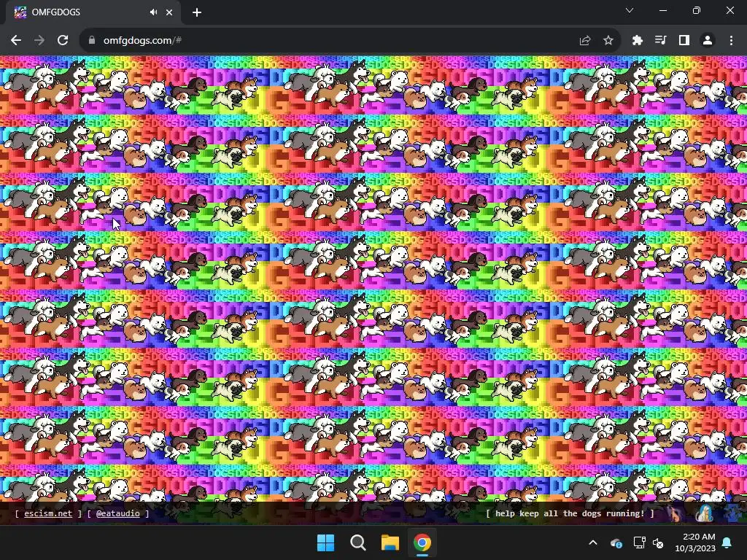
Task: Click the forward navigation arrow
Action: (39, 41)
